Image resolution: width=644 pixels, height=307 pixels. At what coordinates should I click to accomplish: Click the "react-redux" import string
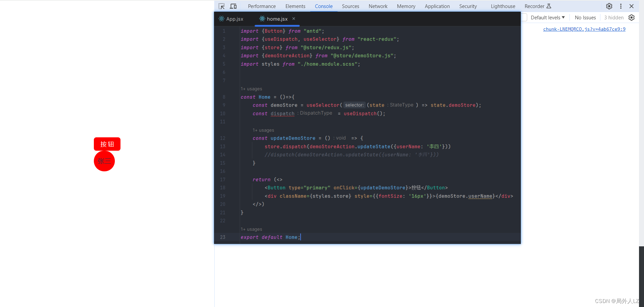pyautogui.click(x=377, y=39)
